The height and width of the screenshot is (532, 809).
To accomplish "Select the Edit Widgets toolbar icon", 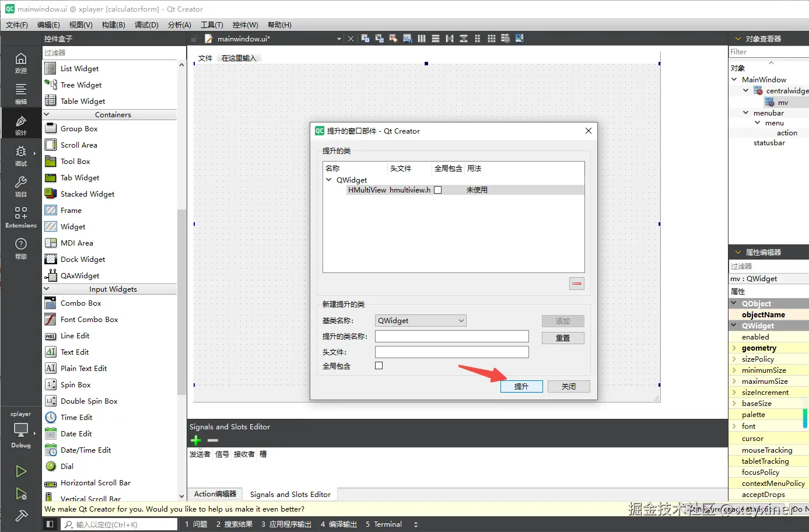I will pyautogui.click(x=366, y=38).
